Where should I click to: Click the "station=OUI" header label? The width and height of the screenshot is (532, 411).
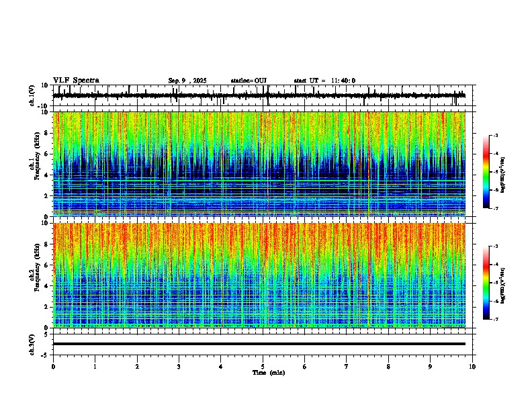click(x=249, y=81)
